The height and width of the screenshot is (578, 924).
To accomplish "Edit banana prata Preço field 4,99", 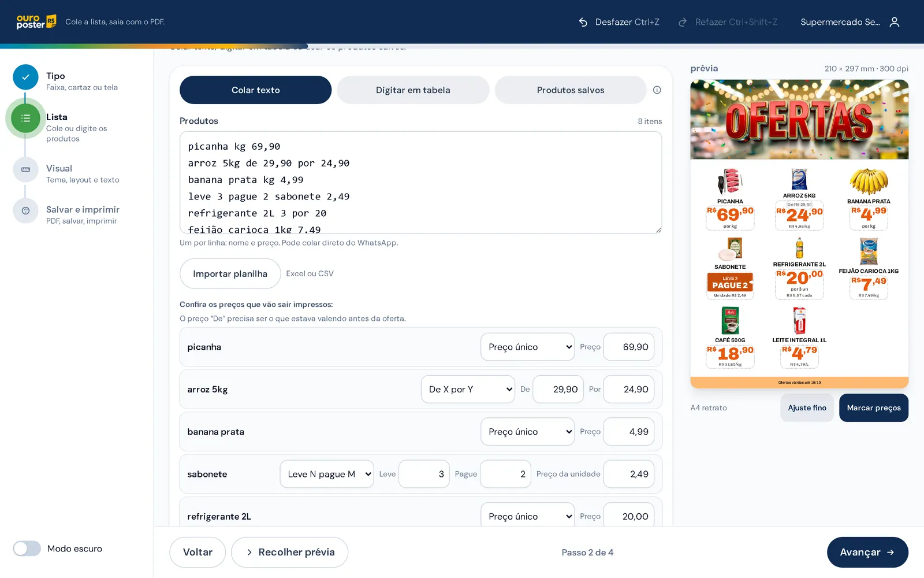I will [629, 432].
